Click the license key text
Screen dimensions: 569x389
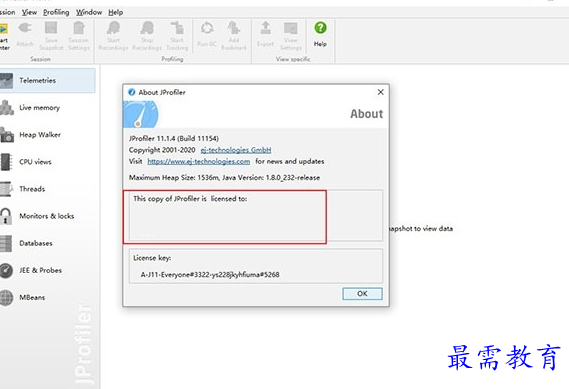click(210, 275)
